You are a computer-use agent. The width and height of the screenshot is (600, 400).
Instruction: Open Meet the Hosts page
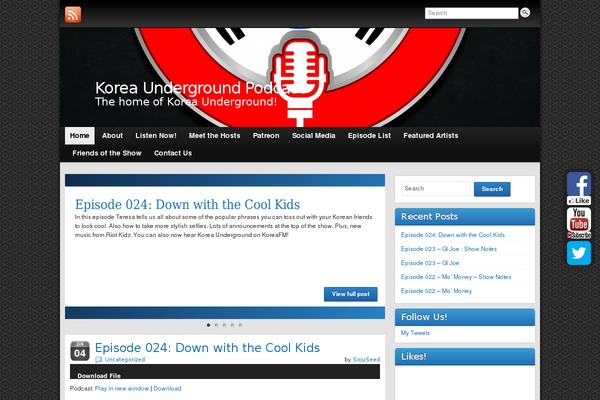pyautogui.click(x=214, y=136)
